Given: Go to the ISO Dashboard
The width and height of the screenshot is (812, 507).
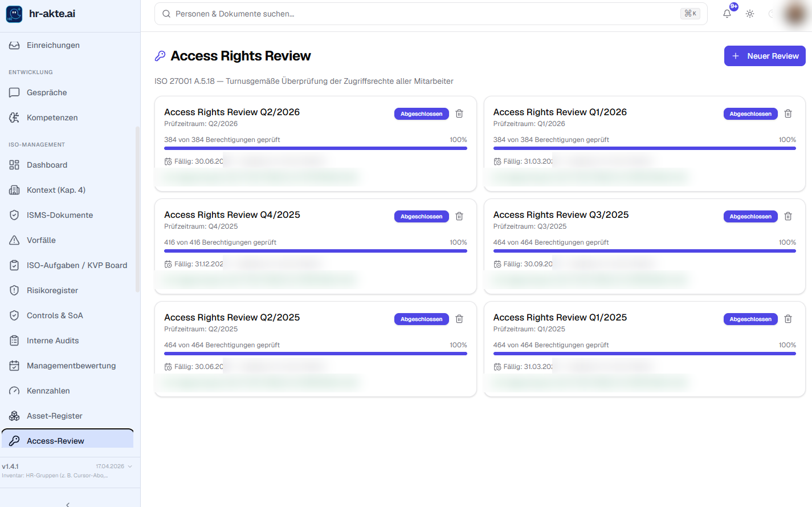Looking at the screenshot, I should point(68,165).
